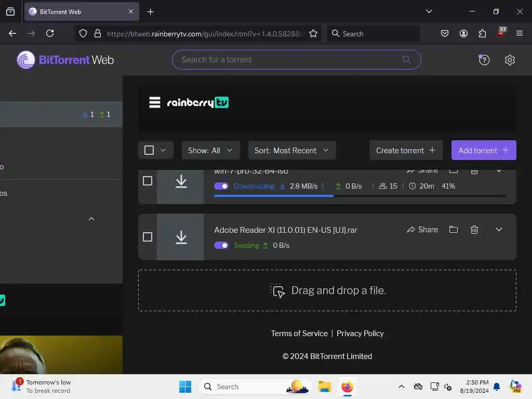Viewport: 532px width, 399px height.
Task: Open the Pocket save icon
Action: click(445, 33)
